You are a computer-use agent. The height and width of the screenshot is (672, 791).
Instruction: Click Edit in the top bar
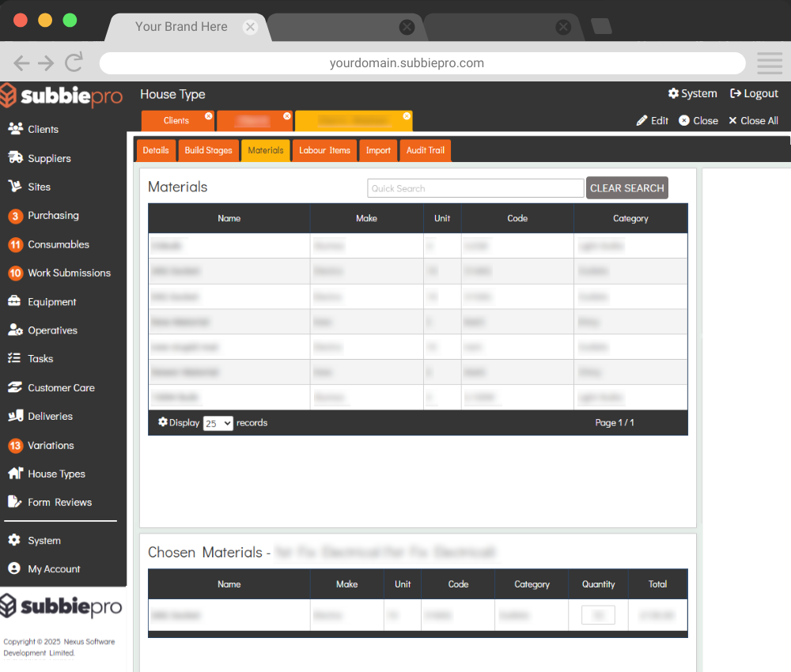click(x=653, y=121)
